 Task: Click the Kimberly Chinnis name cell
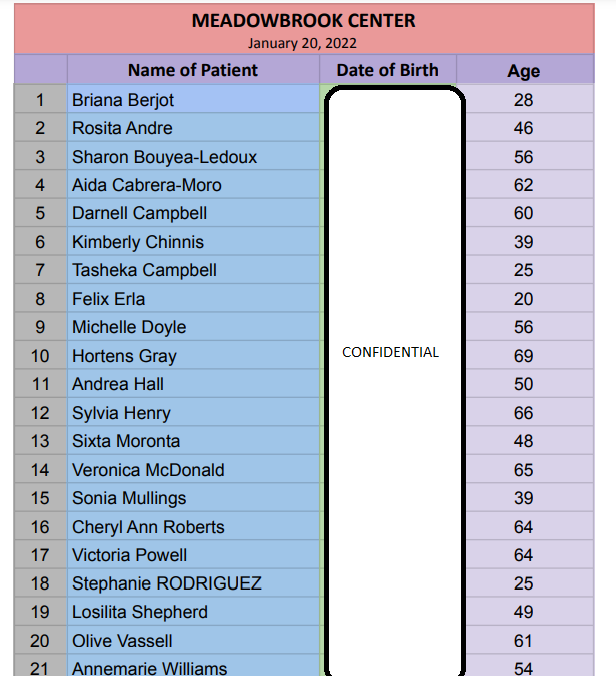point(193,242)
